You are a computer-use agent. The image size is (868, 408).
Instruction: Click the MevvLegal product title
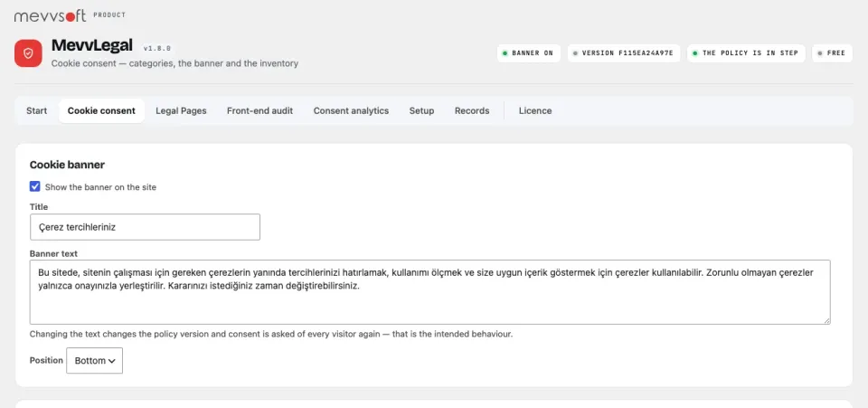click(92, 45)
